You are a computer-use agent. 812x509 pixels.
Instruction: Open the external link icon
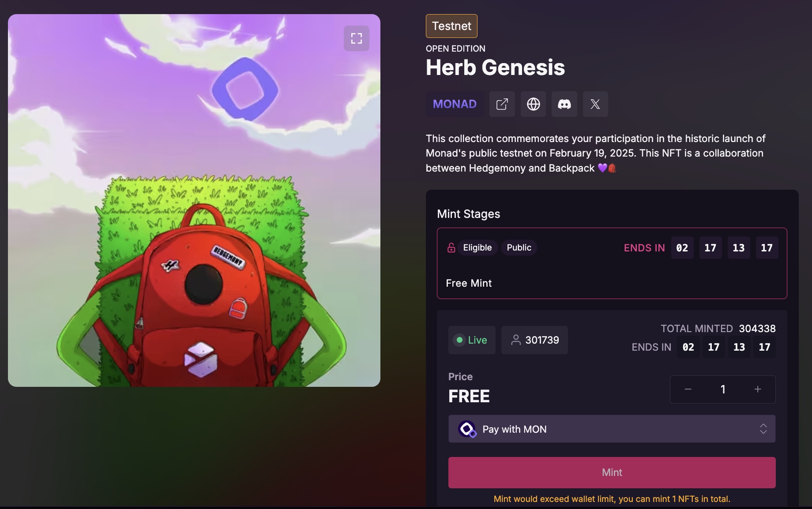pos(502,104)
